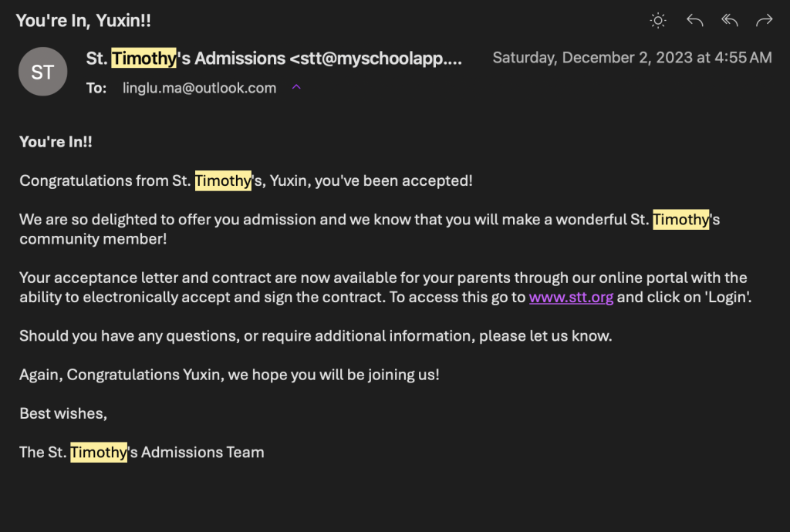This screenshot has width=790, height=532.
Task: Select recipient linglu.ma@outlook.com
Action: [x=200, y=88]
